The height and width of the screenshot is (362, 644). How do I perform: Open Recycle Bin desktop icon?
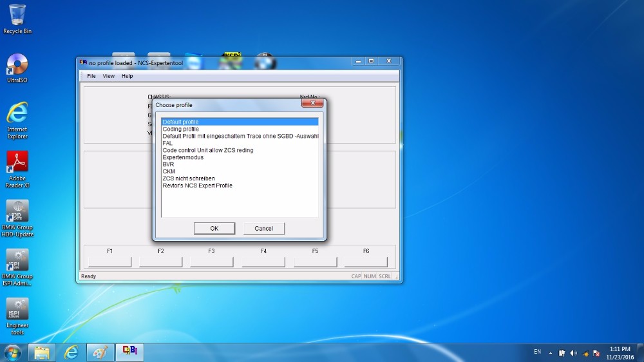17,15
